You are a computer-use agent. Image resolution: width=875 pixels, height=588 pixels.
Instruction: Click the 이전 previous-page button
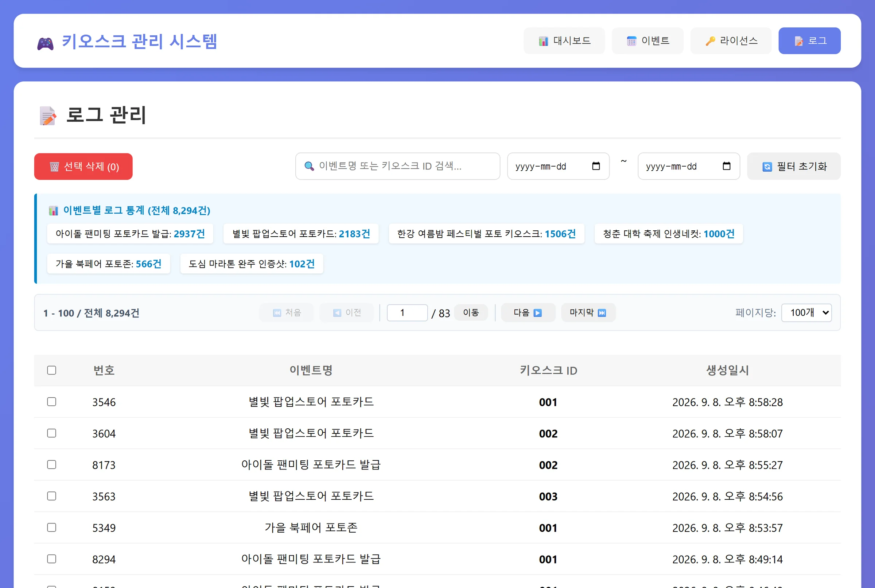click(347, 313)
